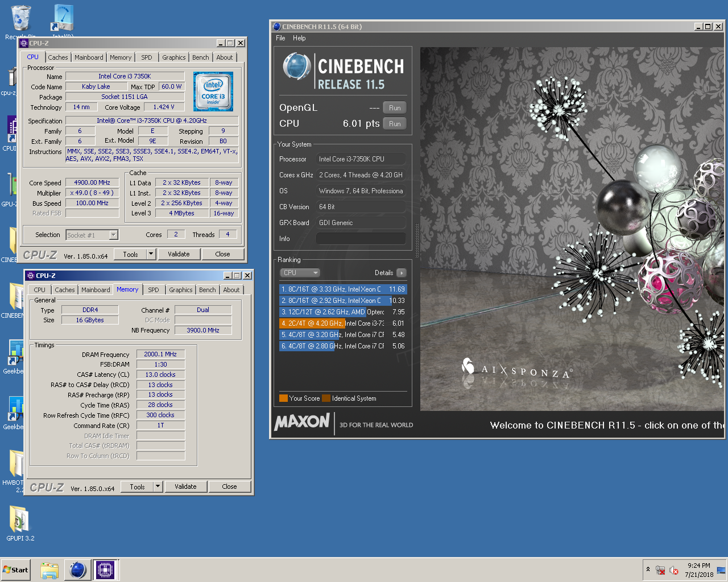Screen dimensions: 728x582
Task: Open SPD tab in lower CPU-Z window
Action: (x=154, y=290)
